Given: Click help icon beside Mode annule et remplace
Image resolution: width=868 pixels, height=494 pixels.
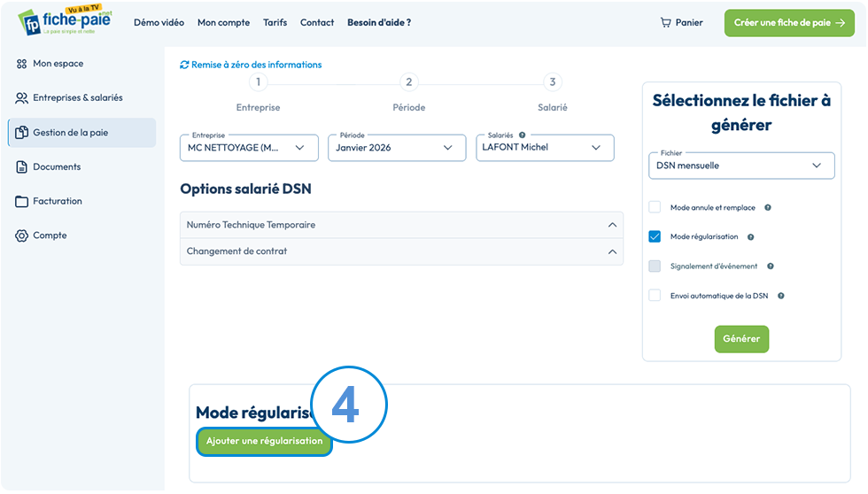Looking at the screenshot, I should [x=768, y=207].
